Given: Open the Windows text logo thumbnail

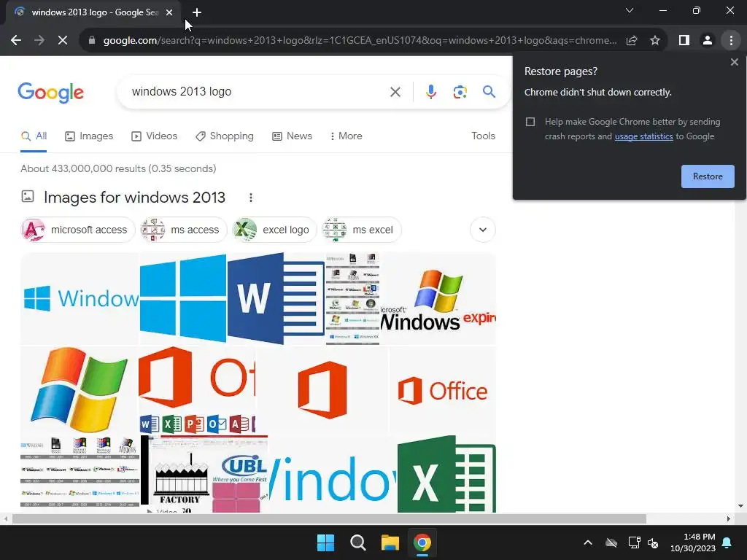Looking at the screenshot, I should click(80, 298).
